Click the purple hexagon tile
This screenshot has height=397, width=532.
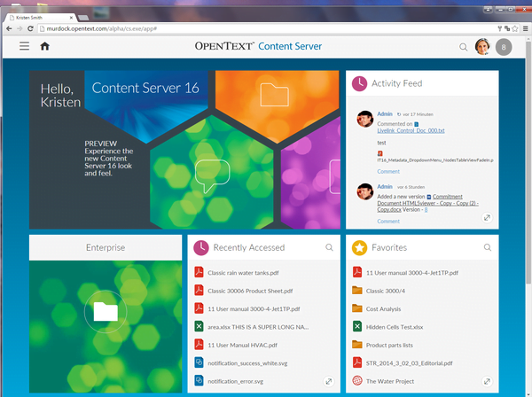pyautogui.click(x=310, y=173)
